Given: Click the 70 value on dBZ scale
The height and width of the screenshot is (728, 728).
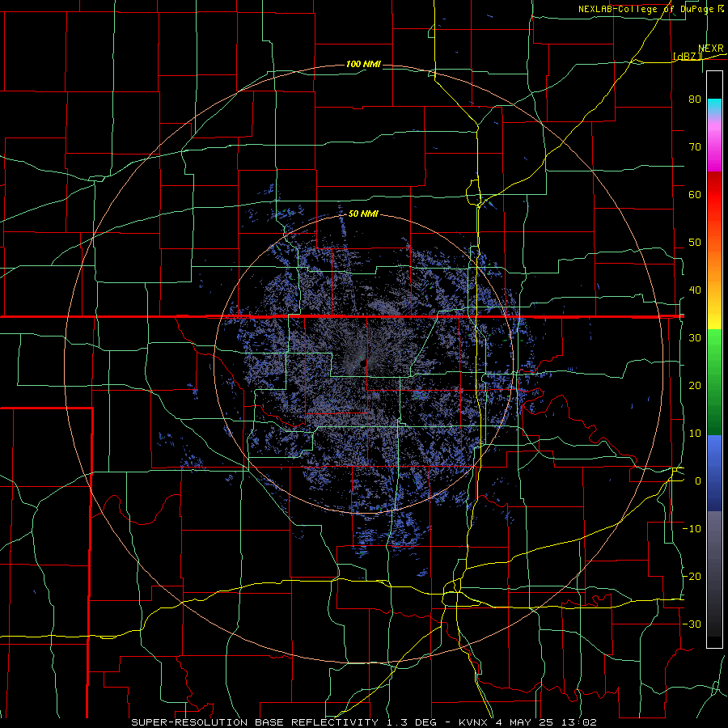Looking at the screenshot, I should point(695,146).
